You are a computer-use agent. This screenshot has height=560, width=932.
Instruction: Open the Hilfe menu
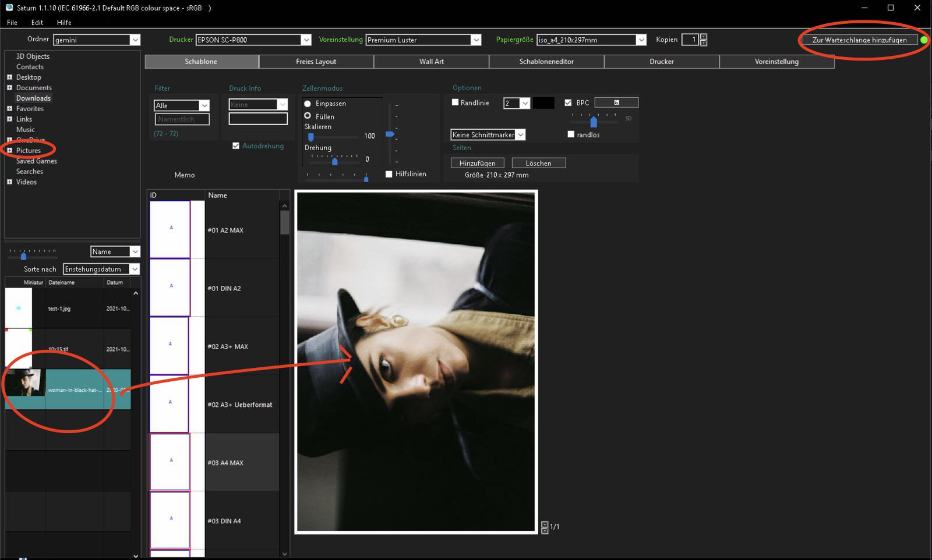[x=64, y=22]
